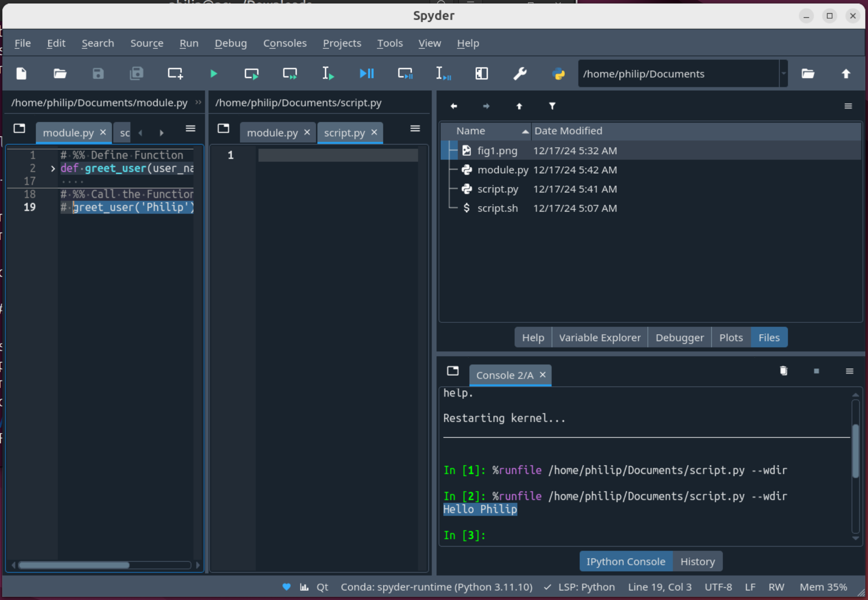
Task: Toggle file name filter funnel icon
Action: (x=552, y=106)
